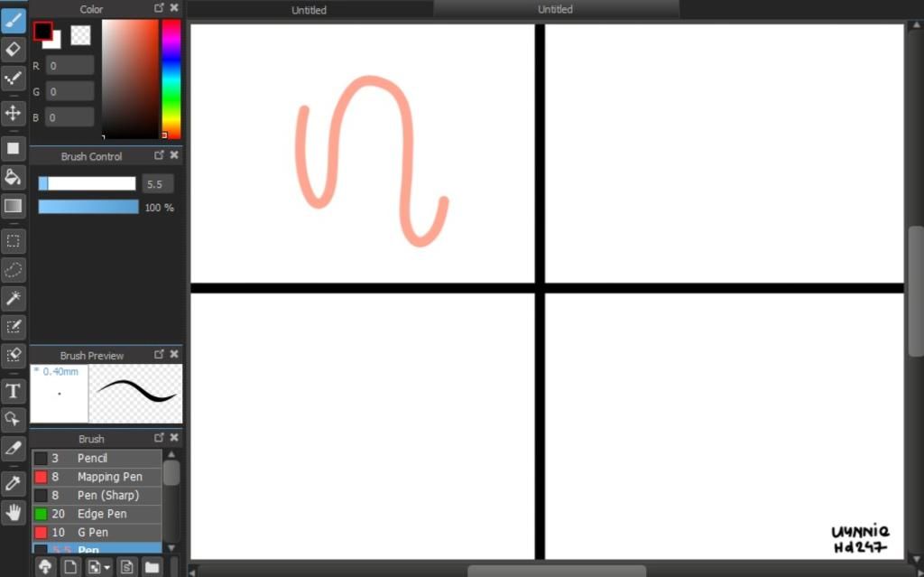
Task: Click the G value field
Action: (69, 91)
